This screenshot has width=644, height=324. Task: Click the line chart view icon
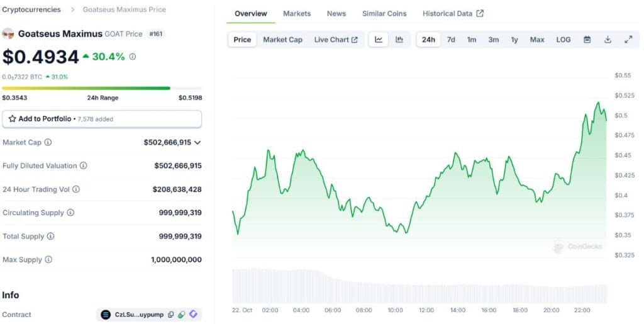point(378,40)
